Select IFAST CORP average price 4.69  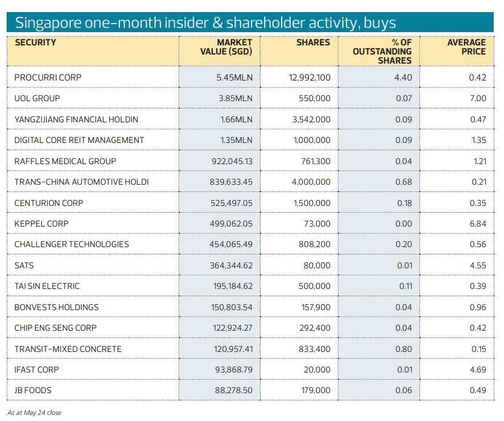pos(477,370)
